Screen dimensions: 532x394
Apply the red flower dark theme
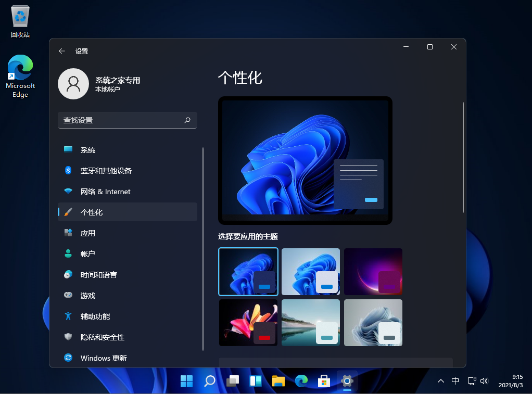pos(248,323)
